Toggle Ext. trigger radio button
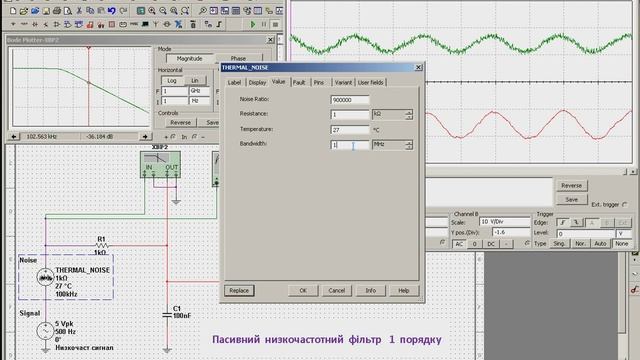Image resolution: width=640 pixels, height=360 pixels. 624,204
